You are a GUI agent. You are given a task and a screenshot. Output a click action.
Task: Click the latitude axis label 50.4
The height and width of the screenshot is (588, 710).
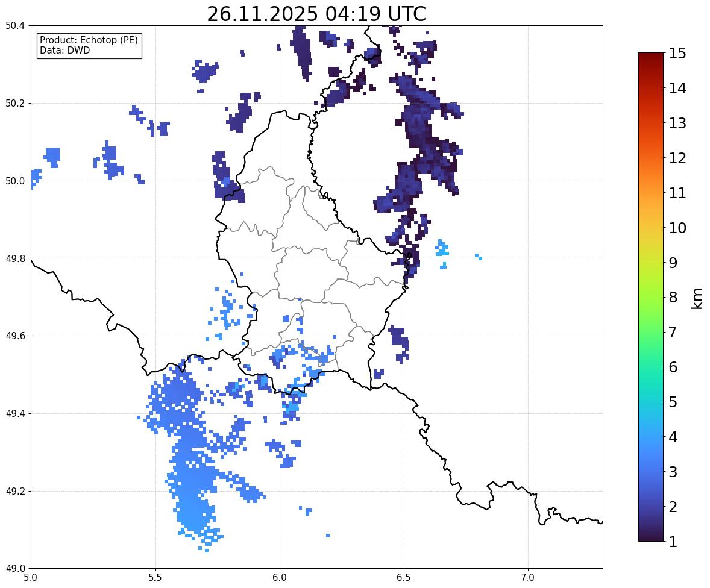point(15,26)
